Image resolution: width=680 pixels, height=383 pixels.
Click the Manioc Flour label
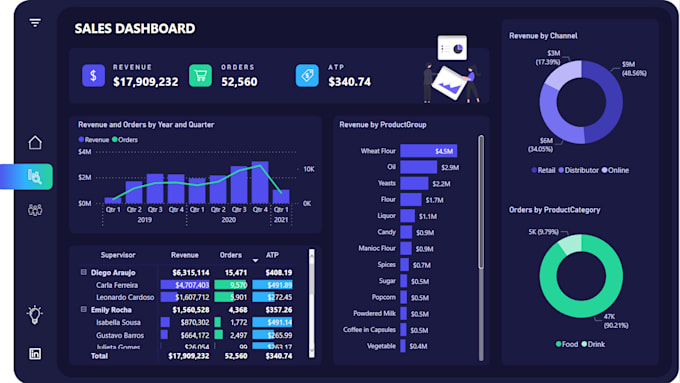[377, 248]
